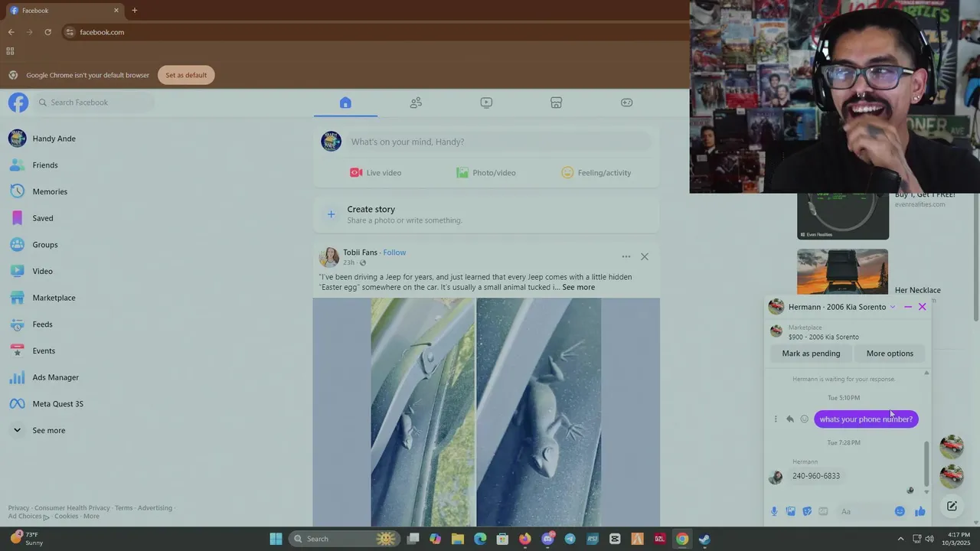Open Saved in the left sidebar
The height and width of the screenshot is (551, 980).
pos(43,218)
